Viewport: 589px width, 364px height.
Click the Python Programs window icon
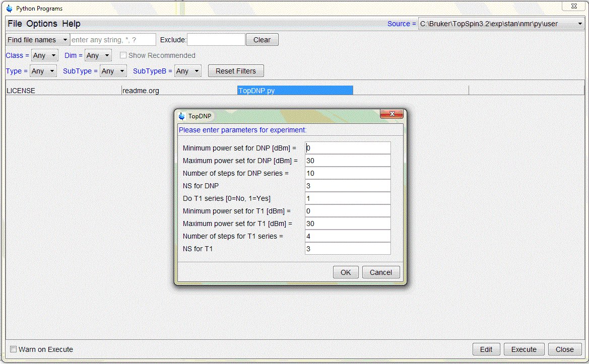[x=9, y=9]
